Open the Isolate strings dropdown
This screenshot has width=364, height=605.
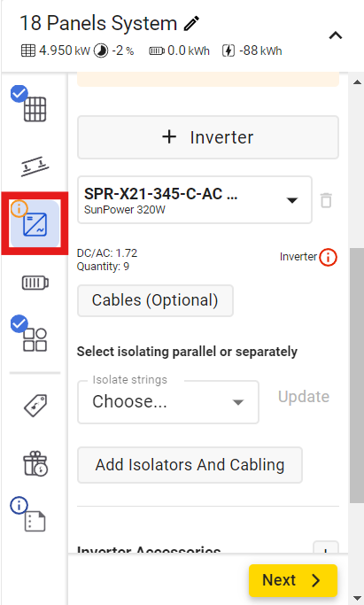pos(168,402)
